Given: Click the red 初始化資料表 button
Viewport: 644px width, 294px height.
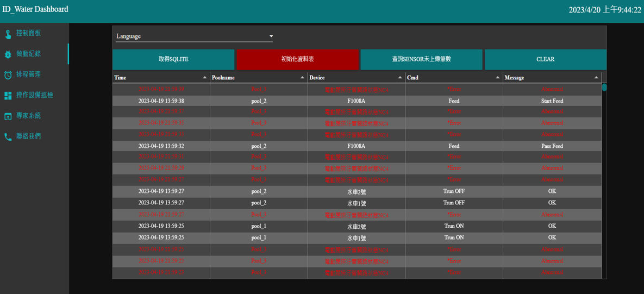Looking at the screenshot, I should pyautogui.click(x=297, y=59).
